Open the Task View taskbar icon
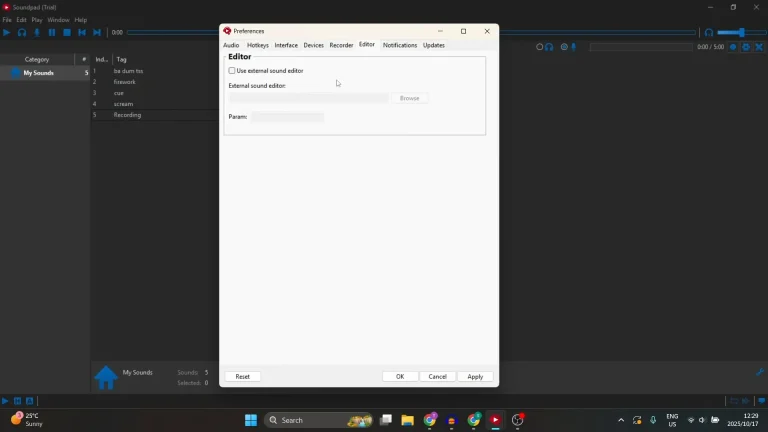The image size is (768, 432). pos(386,420)
